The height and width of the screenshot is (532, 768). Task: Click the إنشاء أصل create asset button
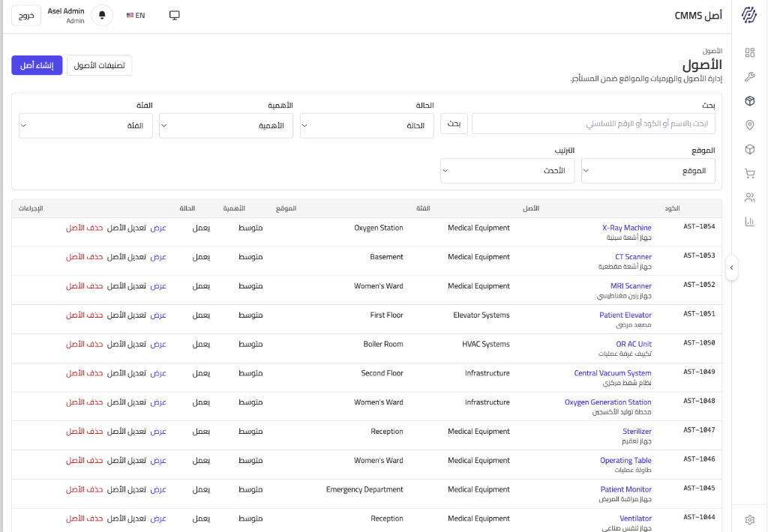pos(37,65)
